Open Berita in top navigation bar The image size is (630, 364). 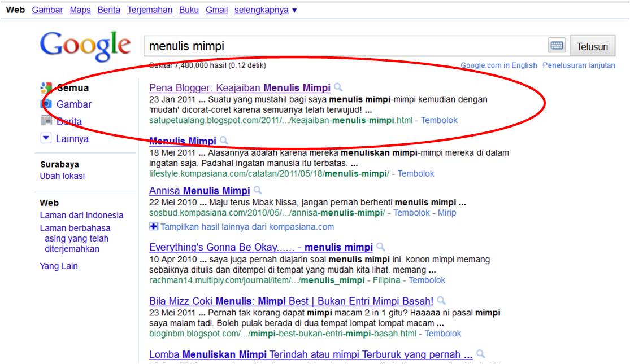[109, 10]
